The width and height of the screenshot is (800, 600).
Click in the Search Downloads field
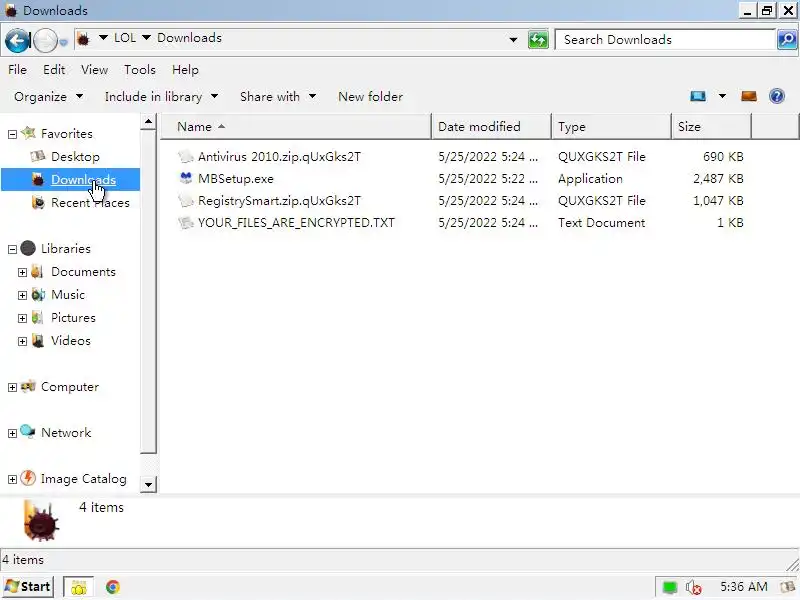click(x=666, y=40)
